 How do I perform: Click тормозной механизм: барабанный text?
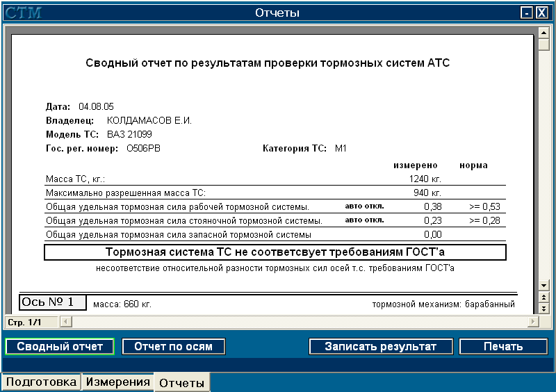(443, 304)
